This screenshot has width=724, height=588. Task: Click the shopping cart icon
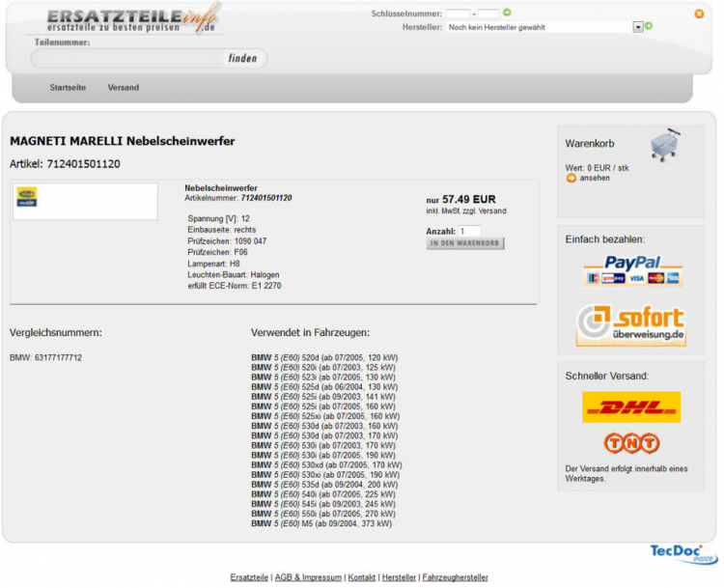[x=665, y=145]
